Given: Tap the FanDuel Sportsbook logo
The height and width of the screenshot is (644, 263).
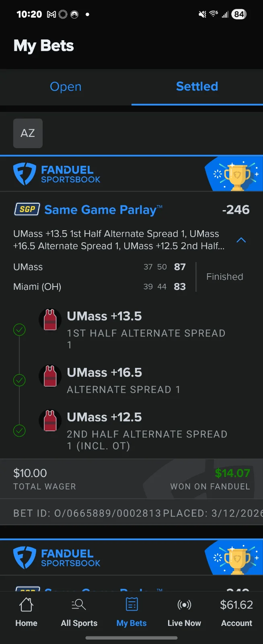Looking at the screenshot, I should (x=57, y=173).
